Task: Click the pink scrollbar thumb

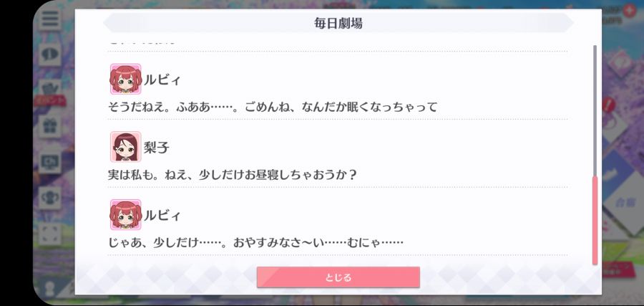Action: point(595,221)
